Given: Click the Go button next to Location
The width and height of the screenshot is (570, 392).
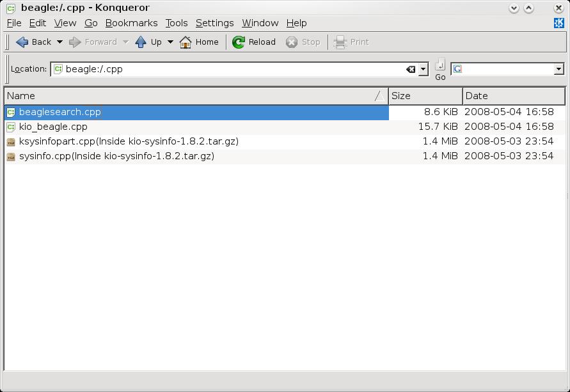Looking at the screenshot, I should (x=440, y=70).
